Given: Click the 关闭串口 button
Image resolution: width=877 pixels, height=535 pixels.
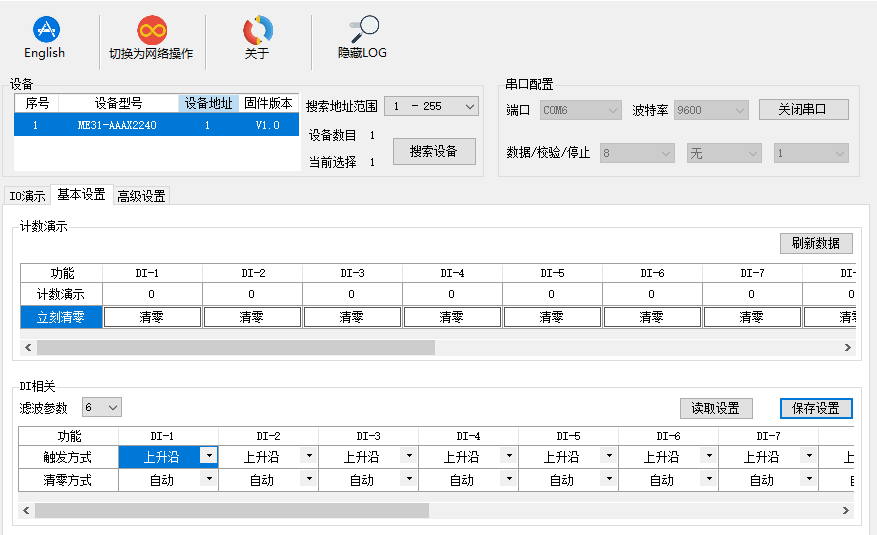Looking at the screenshot, I should (803, 110).
